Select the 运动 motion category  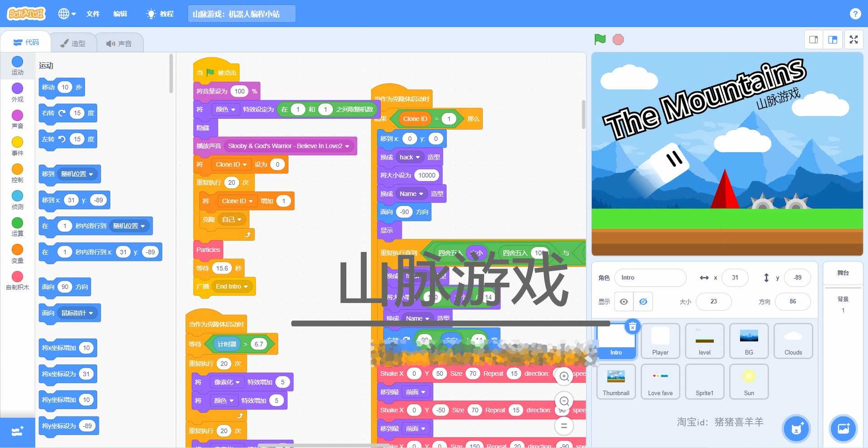(x=17, y=65)
